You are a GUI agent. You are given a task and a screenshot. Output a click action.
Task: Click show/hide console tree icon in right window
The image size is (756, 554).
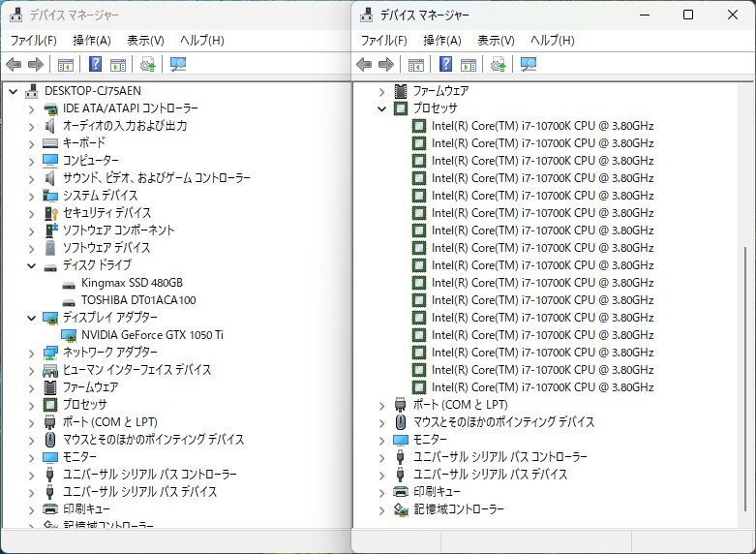(x=416, y=65)
